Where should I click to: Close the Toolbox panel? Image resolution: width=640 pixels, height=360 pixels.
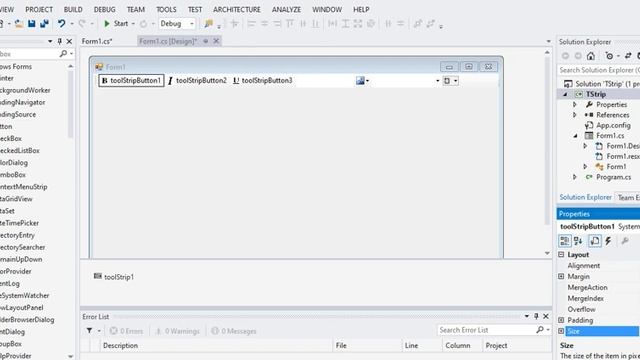pyautogui.click(x=69, y=41)
